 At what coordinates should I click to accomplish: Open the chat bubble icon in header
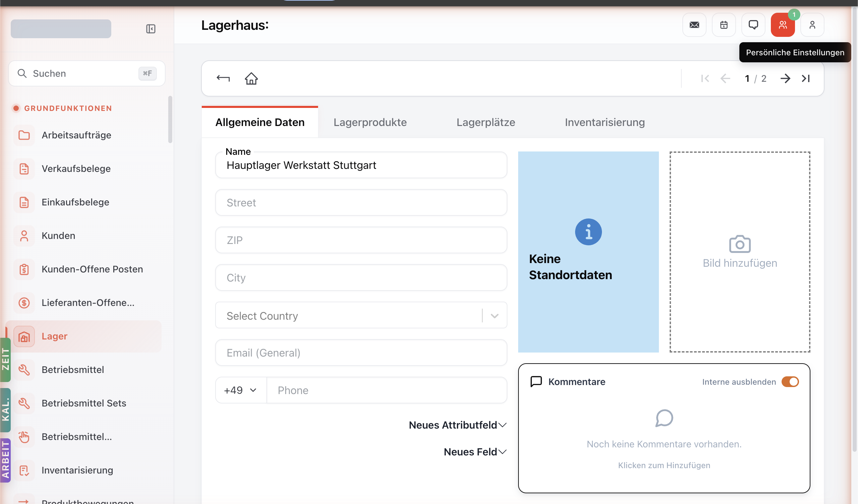tap(753, 25)
